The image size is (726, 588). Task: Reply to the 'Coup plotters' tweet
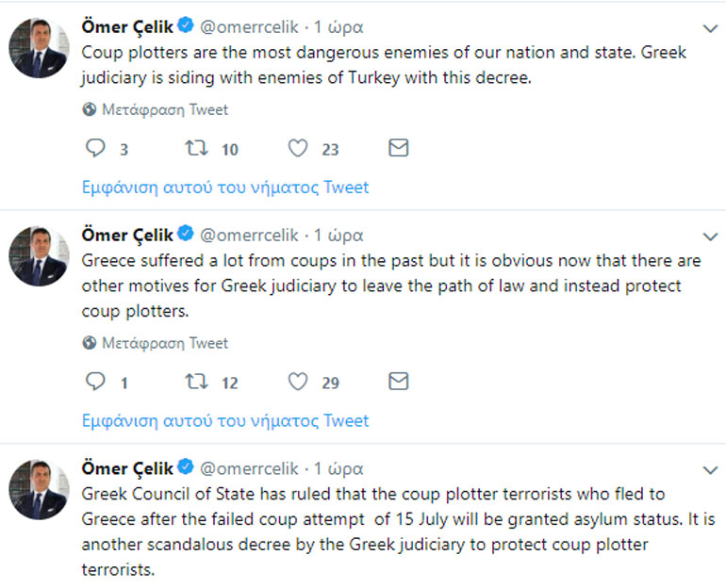click(94, 149)
